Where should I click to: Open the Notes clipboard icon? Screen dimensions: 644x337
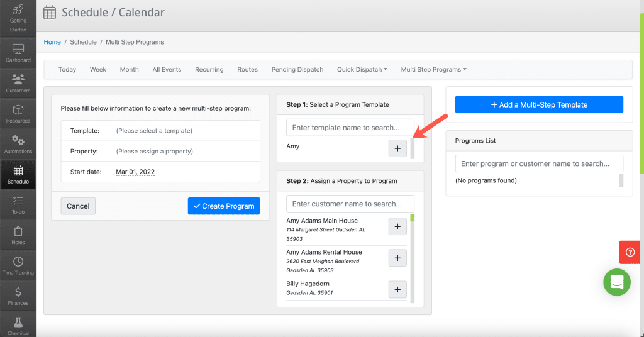pos(18,231)
